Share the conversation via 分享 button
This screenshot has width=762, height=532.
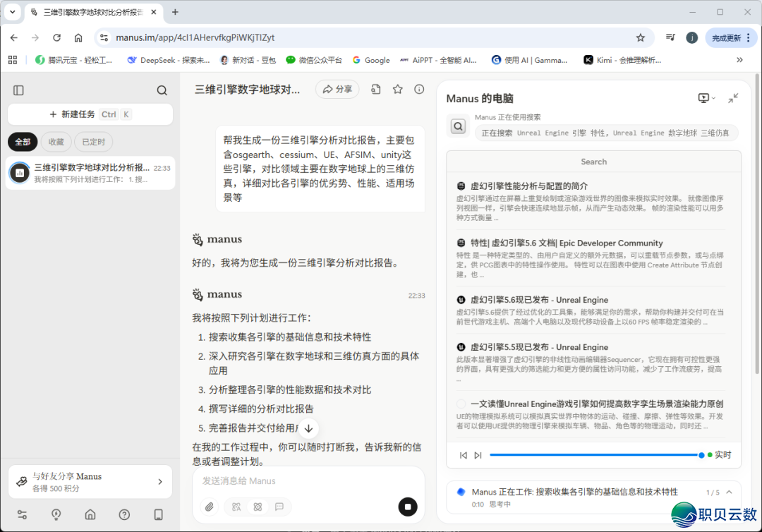pyautogui.click(x=337, y=90)
